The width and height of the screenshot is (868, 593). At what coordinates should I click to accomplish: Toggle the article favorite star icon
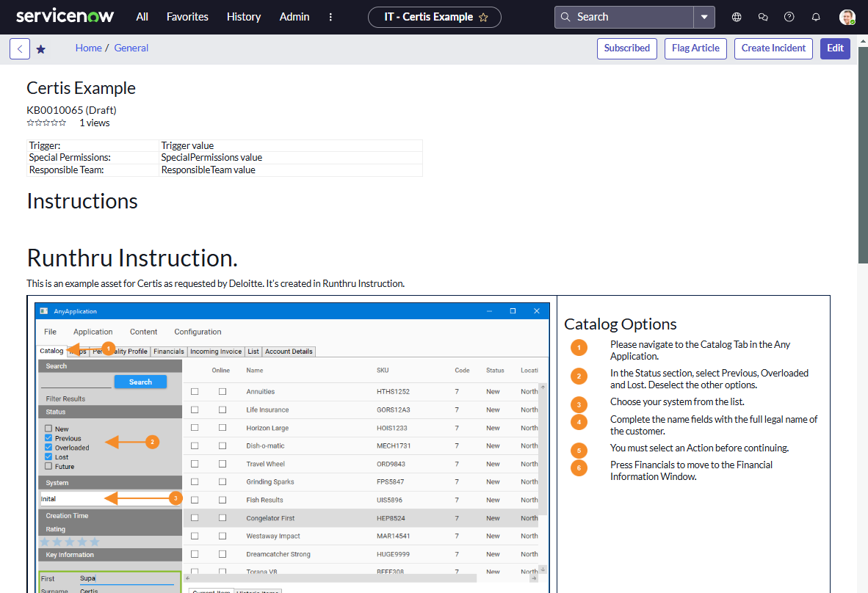coord(41,49)
